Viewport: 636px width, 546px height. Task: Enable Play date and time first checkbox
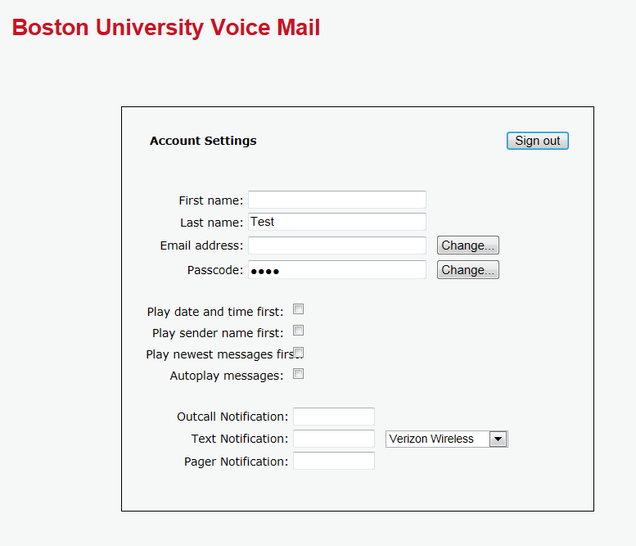pos(299,309)
